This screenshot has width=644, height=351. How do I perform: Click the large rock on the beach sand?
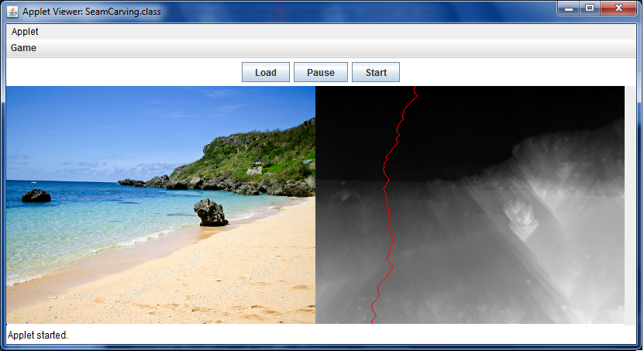pyautogui.click(x=210, y=212)
